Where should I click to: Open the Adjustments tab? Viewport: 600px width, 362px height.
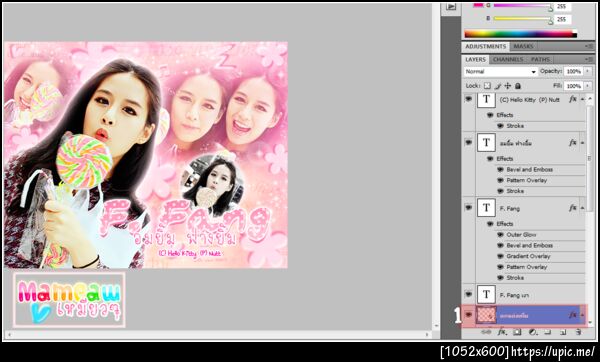485,46
